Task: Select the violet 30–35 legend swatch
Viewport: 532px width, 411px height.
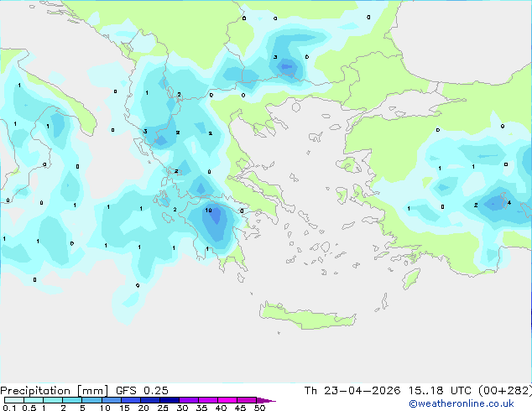Action: pyautogui.click(x=189, y=400)
